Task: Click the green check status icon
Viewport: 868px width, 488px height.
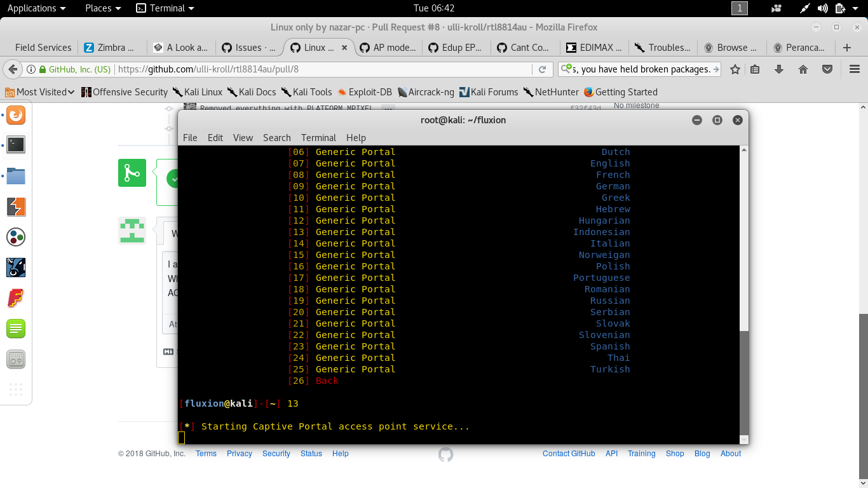Action: (172, 179)
